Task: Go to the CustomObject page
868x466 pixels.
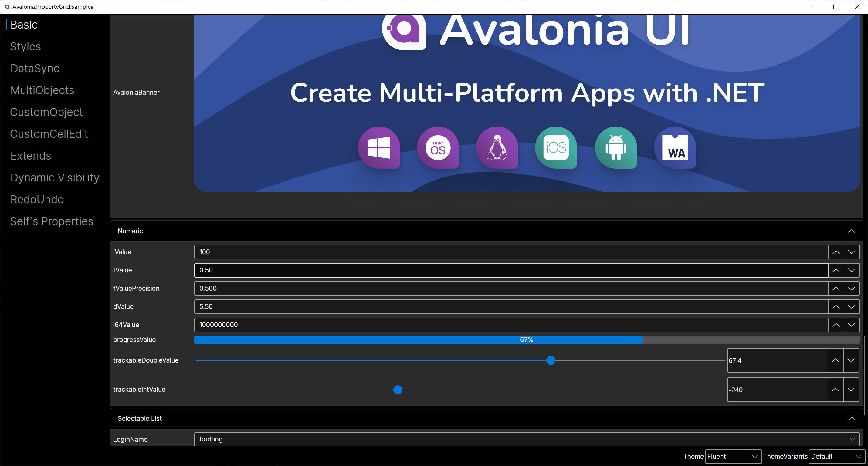Action: click(x=46, y=112)
